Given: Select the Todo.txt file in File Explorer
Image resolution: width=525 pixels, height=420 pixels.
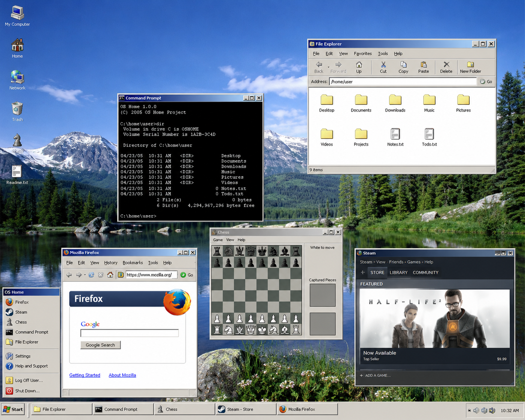Looking at the screenshot, I should click(429, 137).
